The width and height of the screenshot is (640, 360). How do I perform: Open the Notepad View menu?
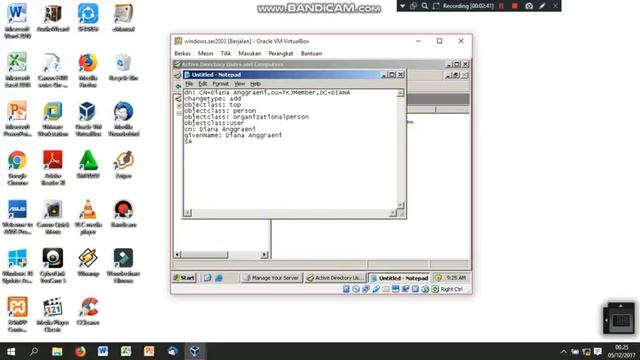click(239, 84)
